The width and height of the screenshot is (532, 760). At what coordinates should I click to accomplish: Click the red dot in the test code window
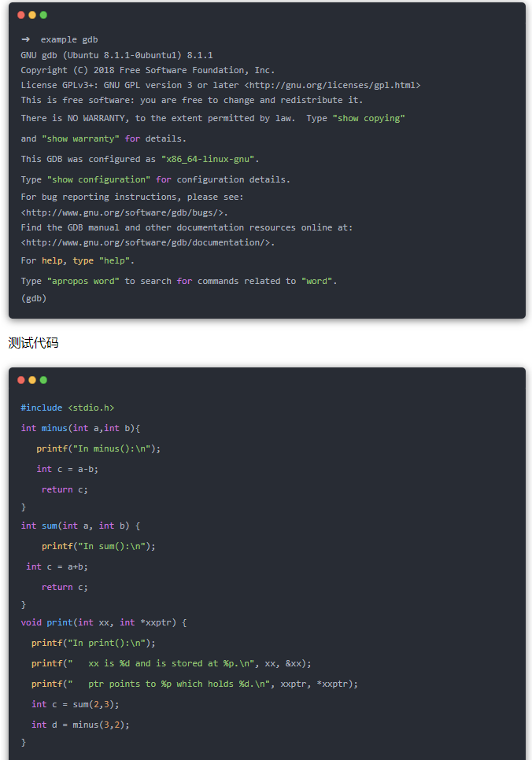(x=20, y=380)
